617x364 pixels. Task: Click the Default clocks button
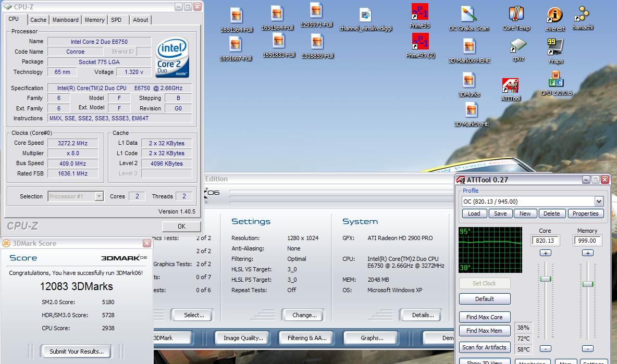(x=485, y=299)
